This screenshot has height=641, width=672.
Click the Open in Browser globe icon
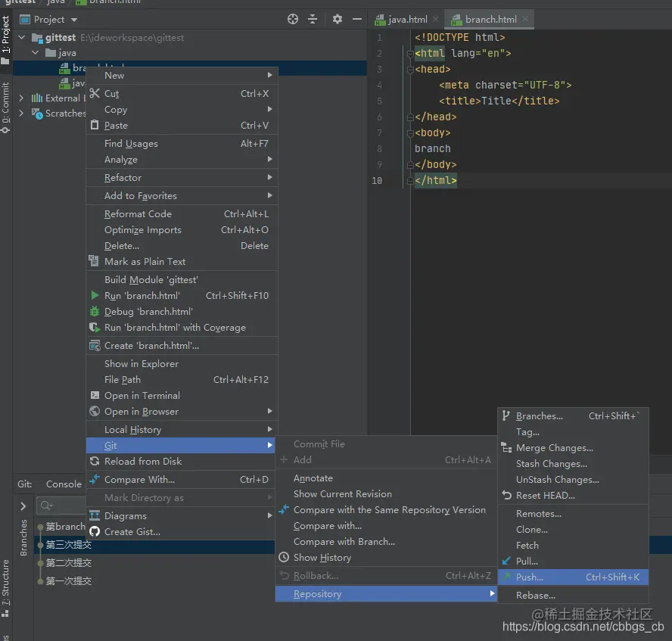point(95,412)
